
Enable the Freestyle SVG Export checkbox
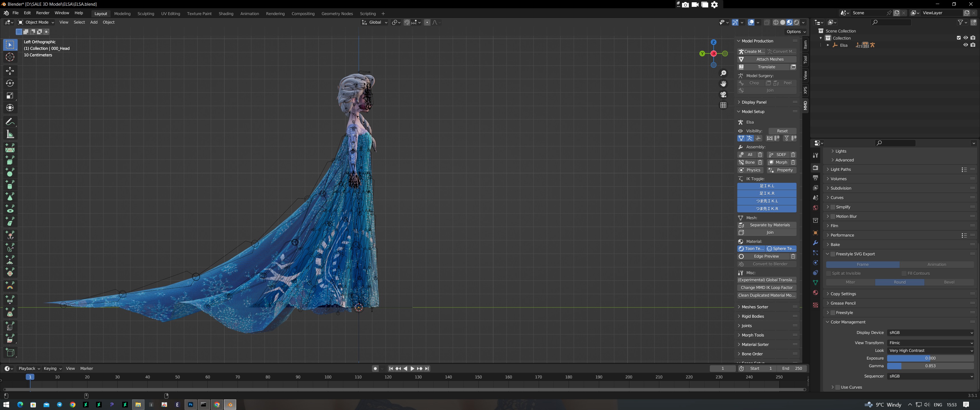pyautogui.click(x=833, y=254)
